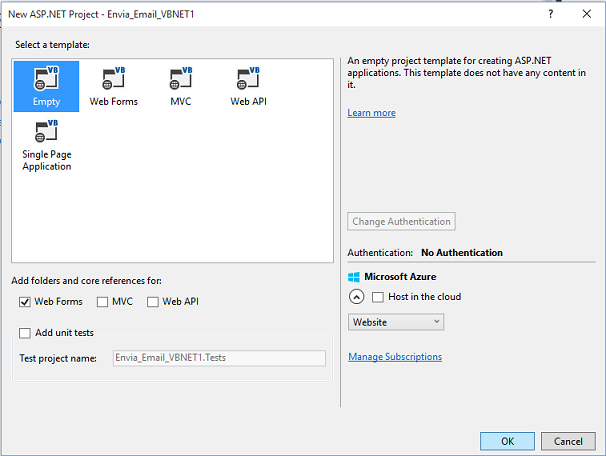Image resolution: width=606 pixels, height=456 pixels.
Task: Click the help question mark button
Action: (551, 14)
